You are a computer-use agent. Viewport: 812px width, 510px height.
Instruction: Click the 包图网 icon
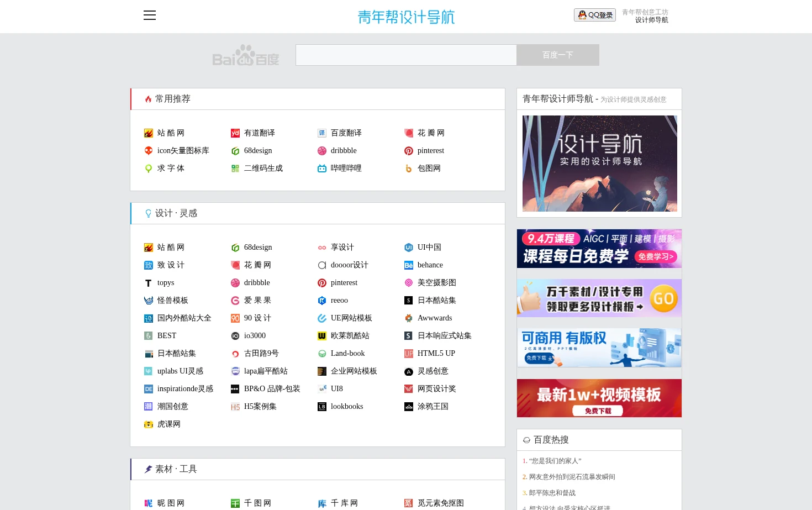[x=409, y=169]
